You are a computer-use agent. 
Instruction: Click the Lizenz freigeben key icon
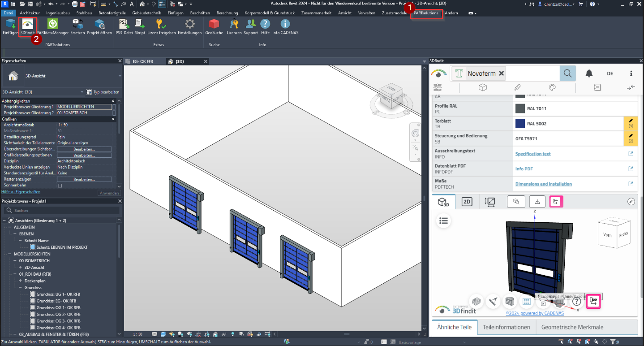click(x=161, y=25)
